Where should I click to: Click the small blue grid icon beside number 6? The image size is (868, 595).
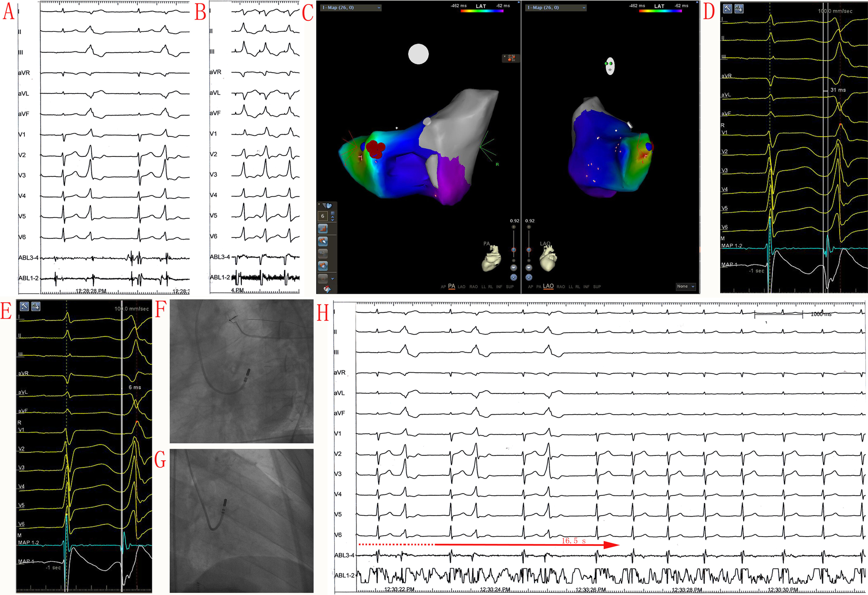[x=333, y=214]
